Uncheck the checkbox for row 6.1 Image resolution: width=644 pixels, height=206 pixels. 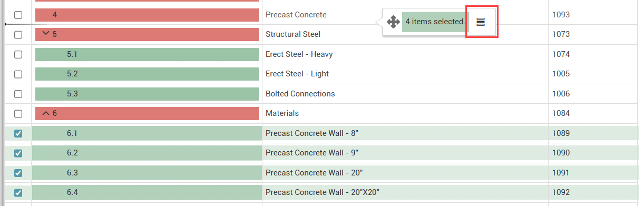click(x=18, y=133)
